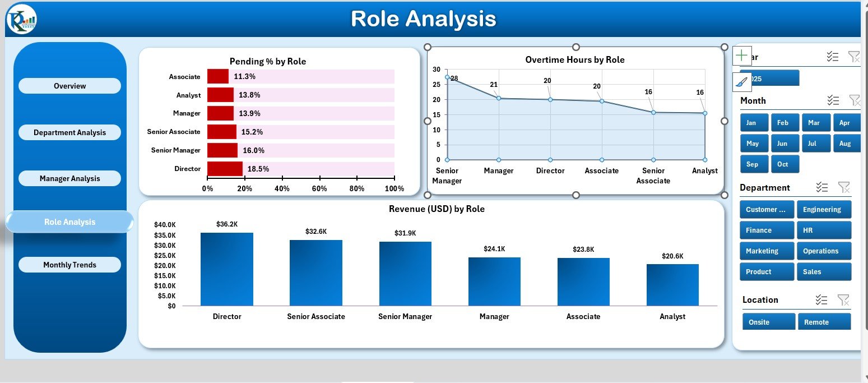Filter by the Oct month button

tap(784, 164)
